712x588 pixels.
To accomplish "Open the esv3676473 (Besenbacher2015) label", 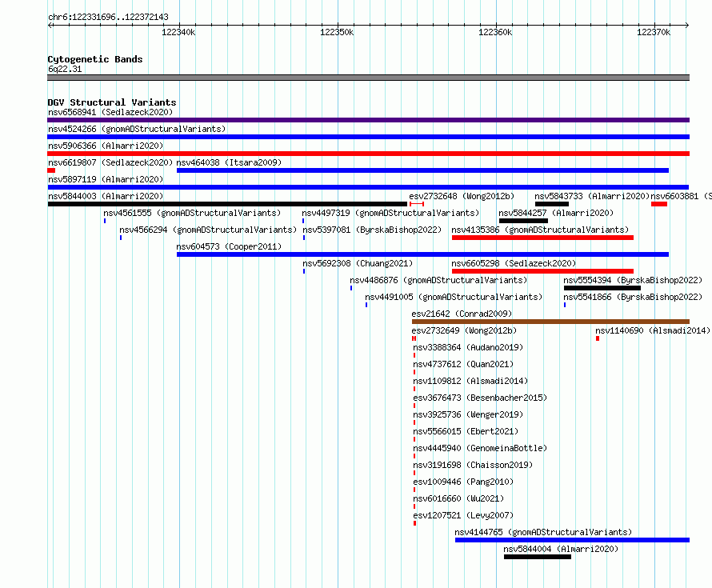I will (480, 398).
